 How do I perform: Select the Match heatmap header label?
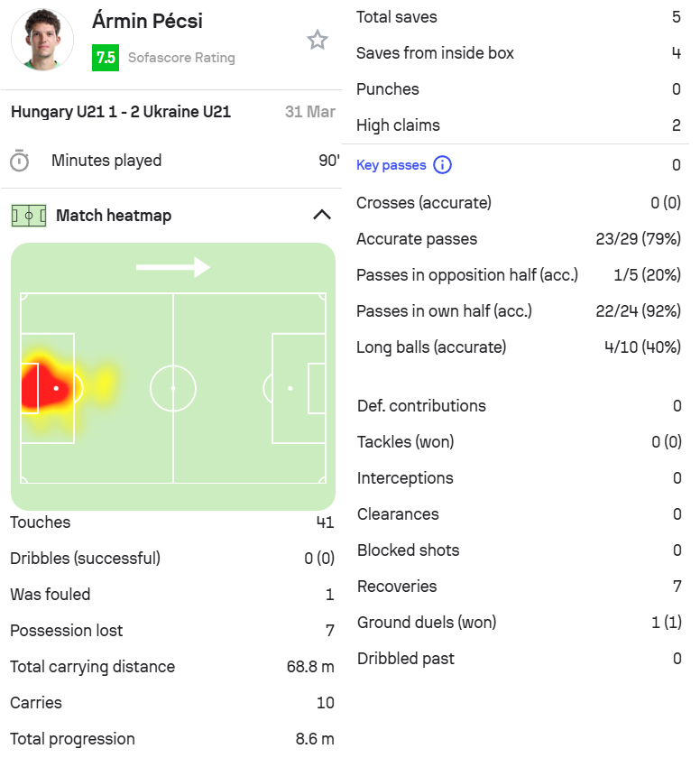114,216
